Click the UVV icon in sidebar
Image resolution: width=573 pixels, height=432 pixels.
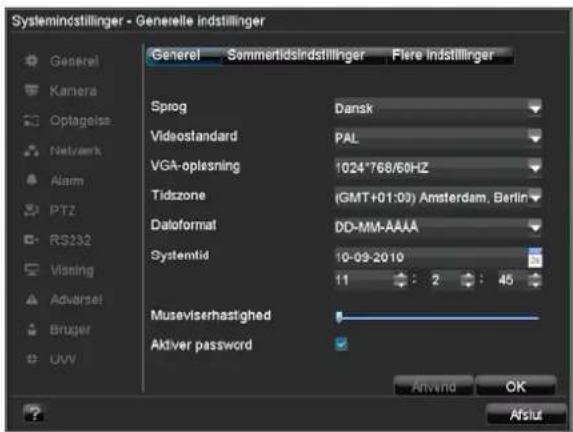coord(32,359)
